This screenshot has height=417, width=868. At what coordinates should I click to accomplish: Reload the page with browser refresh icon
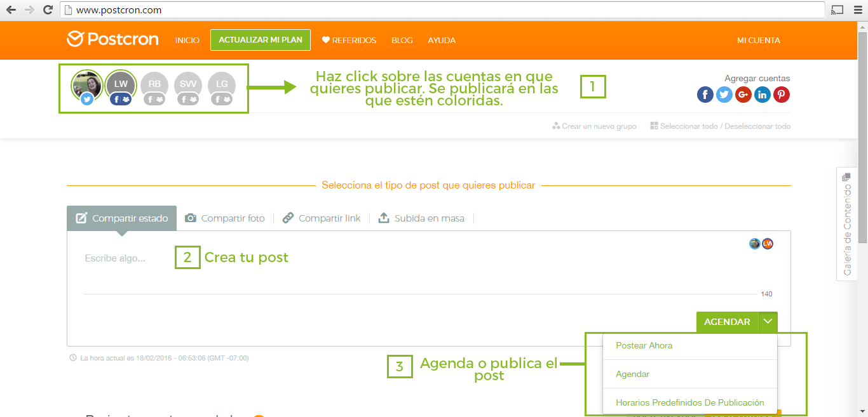(x=48, y=10)
